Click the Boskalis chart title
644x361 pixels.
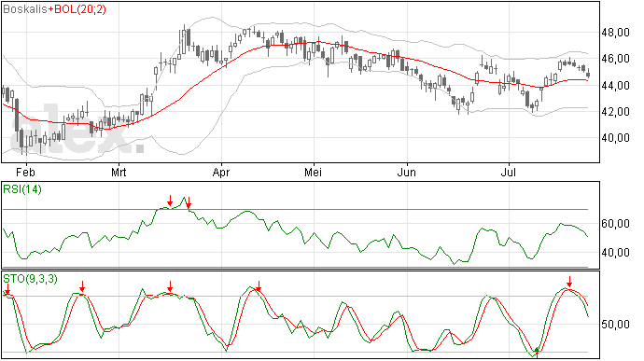pyautogui.click(x=25, y=9)
